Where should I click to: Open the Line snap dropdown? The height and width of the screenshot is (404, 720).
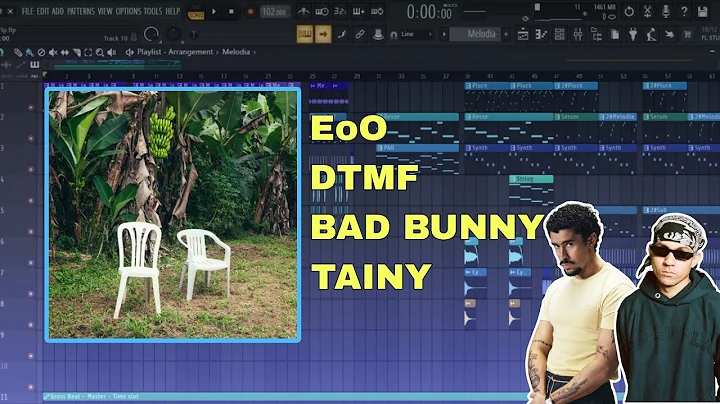pos(416,34)
